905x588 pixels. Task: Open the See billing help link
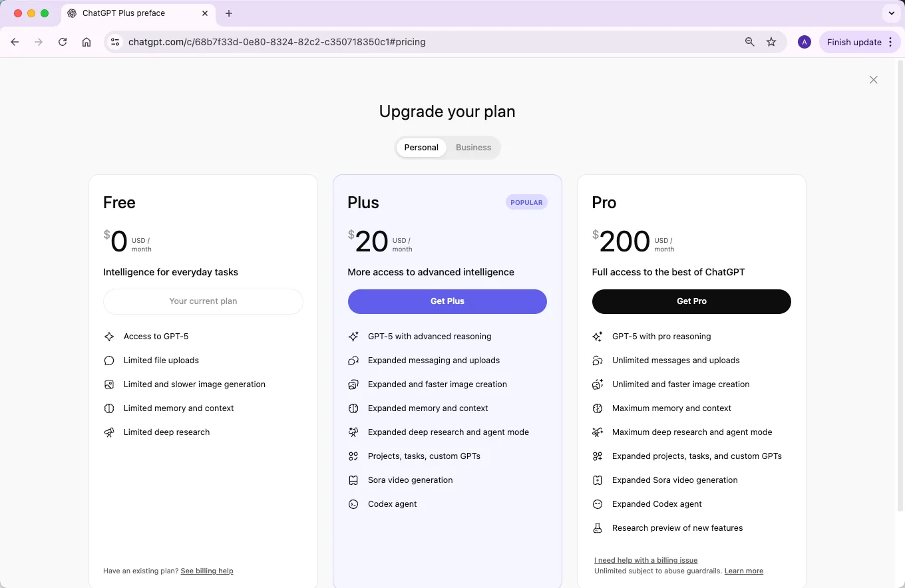pos(207,571)
